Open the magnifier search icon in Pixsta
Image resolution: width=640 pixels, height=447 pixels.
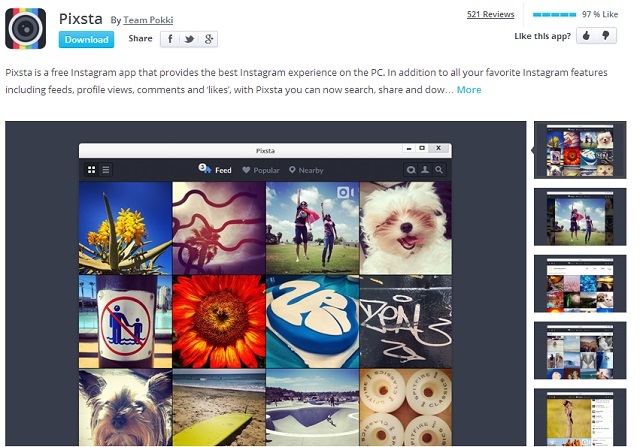tap(439, 170)
